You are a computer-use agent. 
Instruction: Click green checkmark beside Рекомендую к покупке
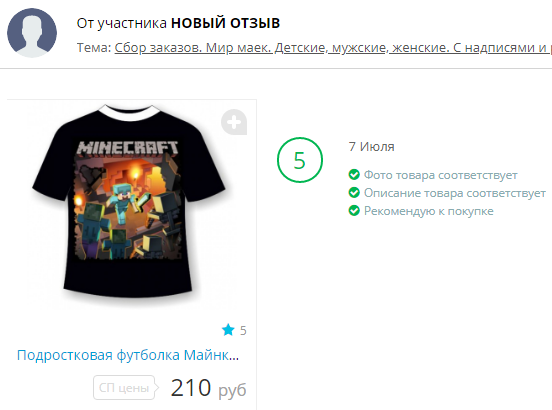pyautogui.click(x=354, y=210)
